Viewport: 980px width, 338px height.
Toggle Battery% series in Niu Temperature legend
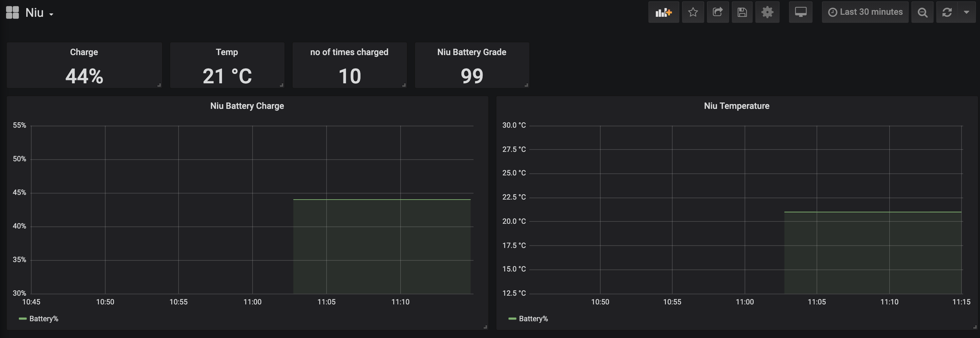click(533, 319)
